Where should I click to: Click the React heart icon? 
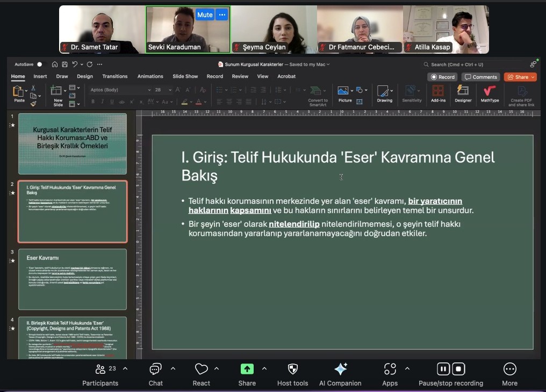coord(201,369)
